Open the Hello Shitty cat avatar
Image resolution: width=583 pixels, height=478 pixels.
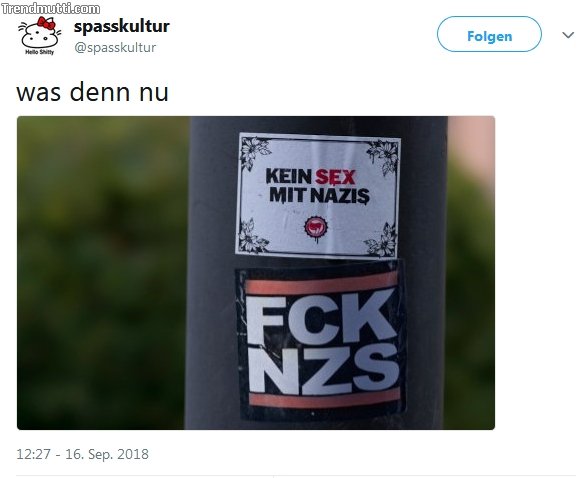[39, 36]
